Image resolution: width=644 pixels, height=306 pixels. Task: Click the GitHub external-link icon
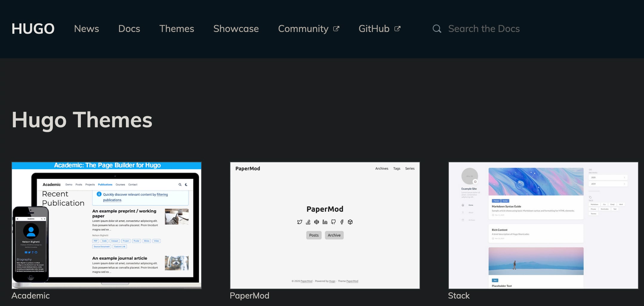pyautogui.click(x=397, y=29)
